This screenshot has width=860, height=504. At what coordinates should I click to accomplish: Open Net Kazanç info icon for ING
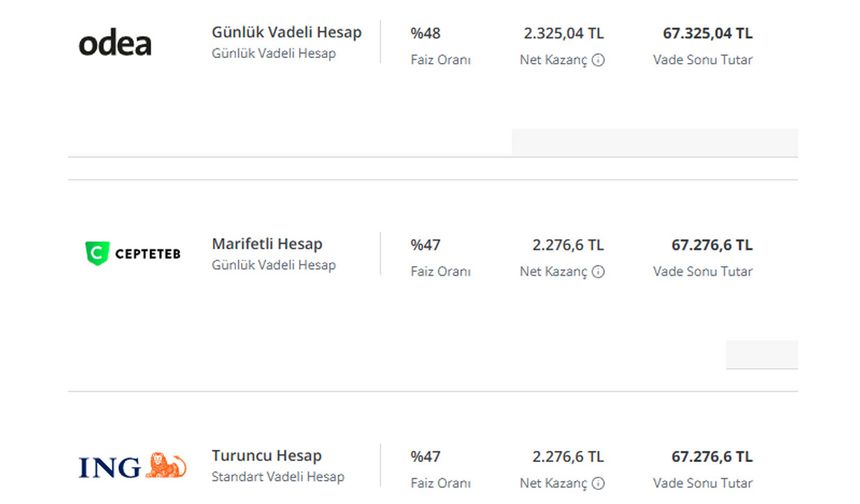[x=598, y=483]
